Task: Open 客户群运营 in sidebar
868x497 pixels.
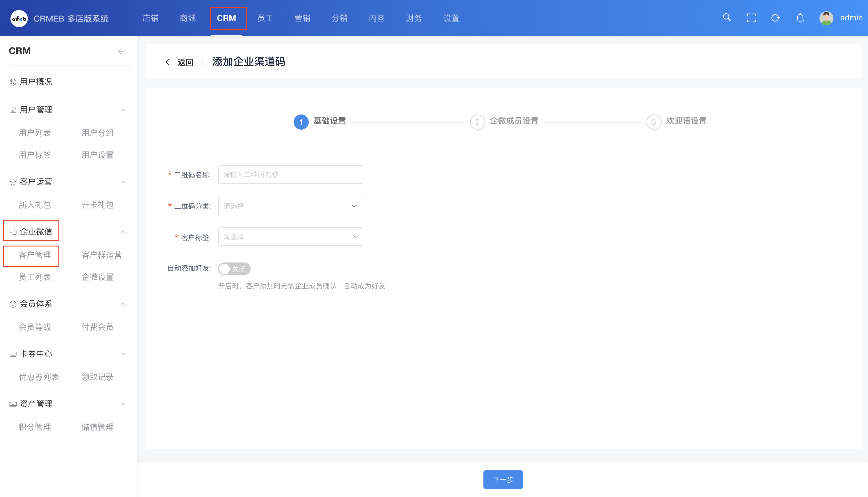Action: (x=102, y=255)
